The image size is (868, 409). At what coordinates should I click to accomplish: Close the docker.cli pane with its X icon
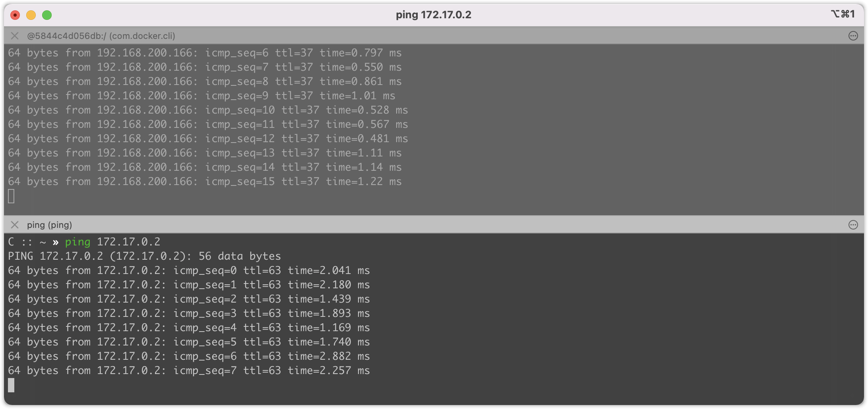15,36
